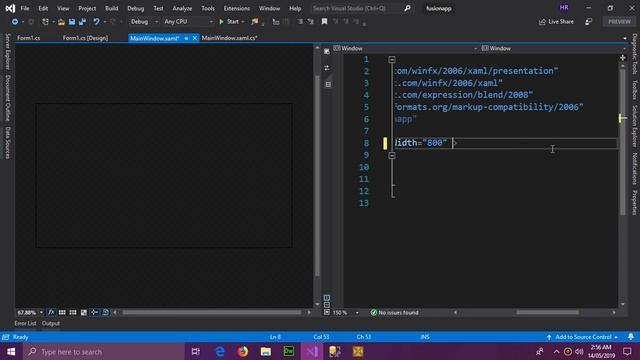Open the Analyze menu
The height and width of the screenshot is (360, 640).
[182, 8]
